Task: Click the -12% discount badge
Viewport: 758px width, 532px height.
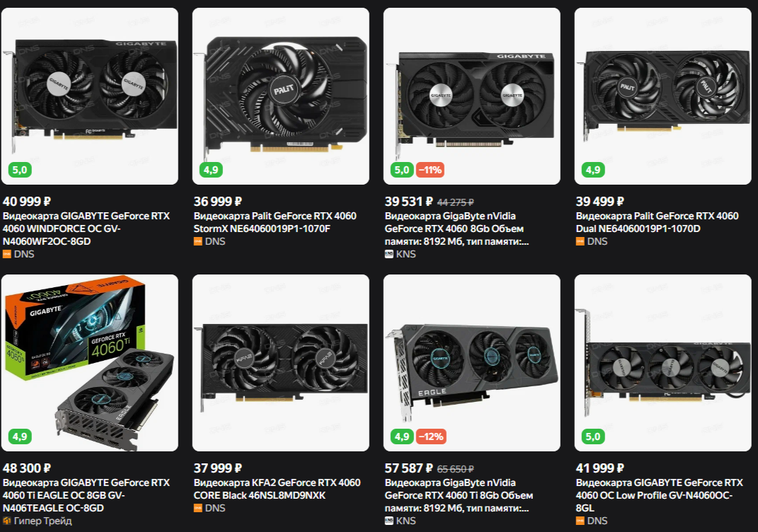Action: point(431,436)
